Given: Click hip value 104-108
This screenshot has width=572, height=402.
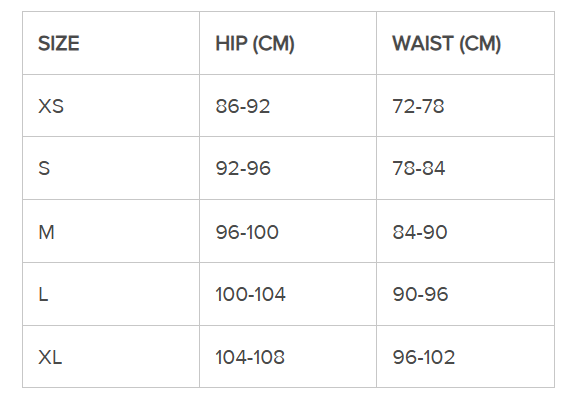Looking at the screenshot, I should tap(250, 357).
